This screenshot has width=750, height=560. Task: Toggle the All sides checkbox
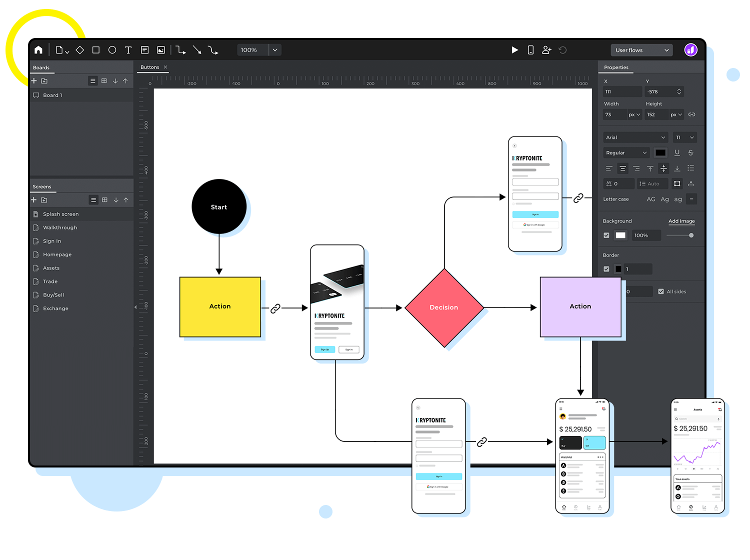(661, 291)
